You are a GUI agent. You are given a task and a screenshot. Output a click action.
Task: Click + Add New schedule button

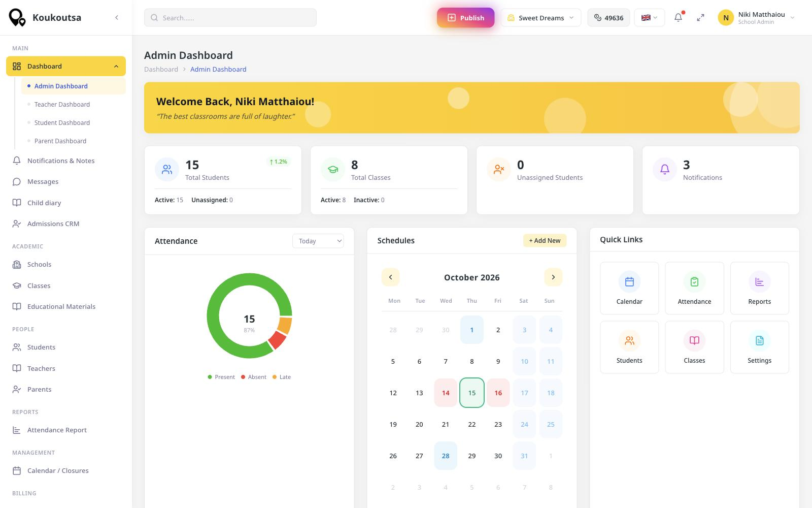pos(545,240)
